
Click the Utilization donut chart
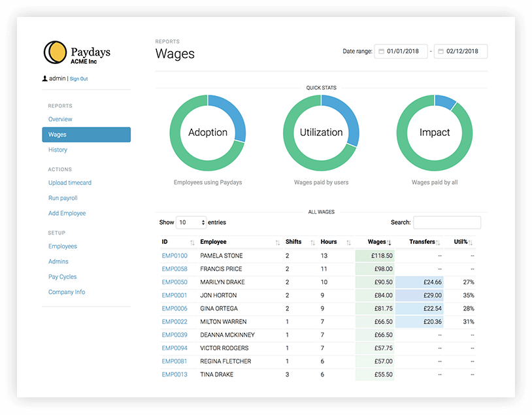click(321, 133)
